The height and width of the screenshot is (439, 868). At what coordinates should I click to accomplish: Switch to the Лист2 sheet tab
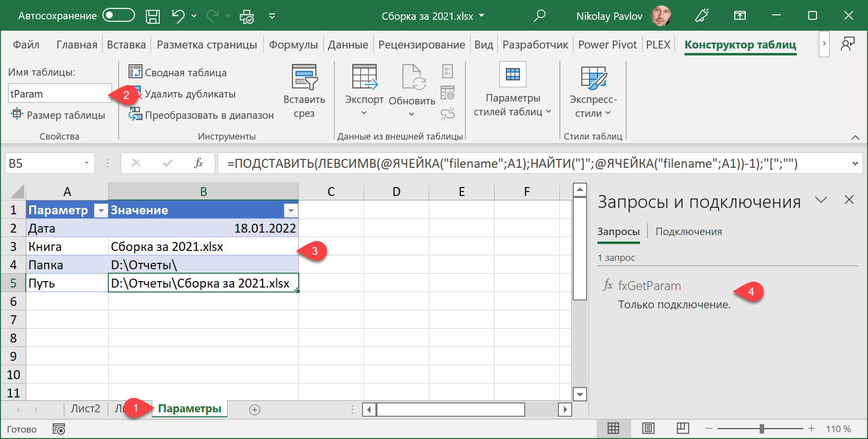click(85, 409)
